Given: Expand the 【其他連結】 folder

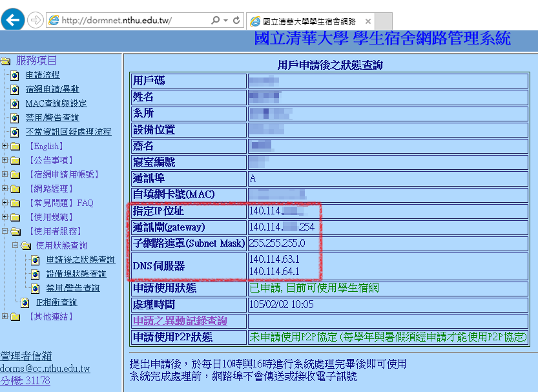Looking at the screenshot, I should click(5, 316).
